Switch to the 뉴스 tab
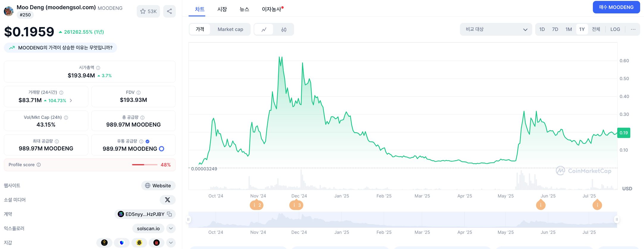The width and height of the screenshot is (644, 249). (x=244, y=9)
